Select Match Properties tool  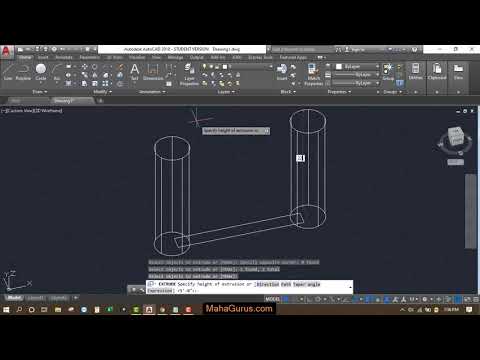pyautogui.click(x=313, y=75)
